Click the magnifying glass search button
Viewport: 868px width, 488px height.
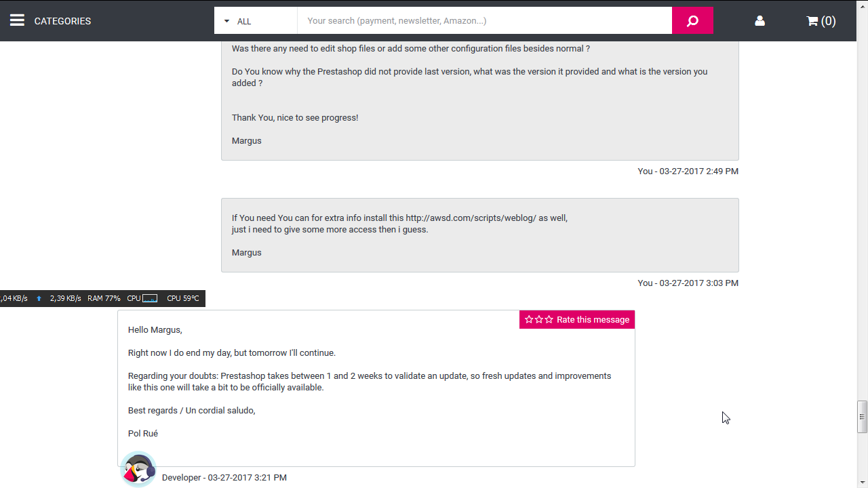click(x=692, y=20)
